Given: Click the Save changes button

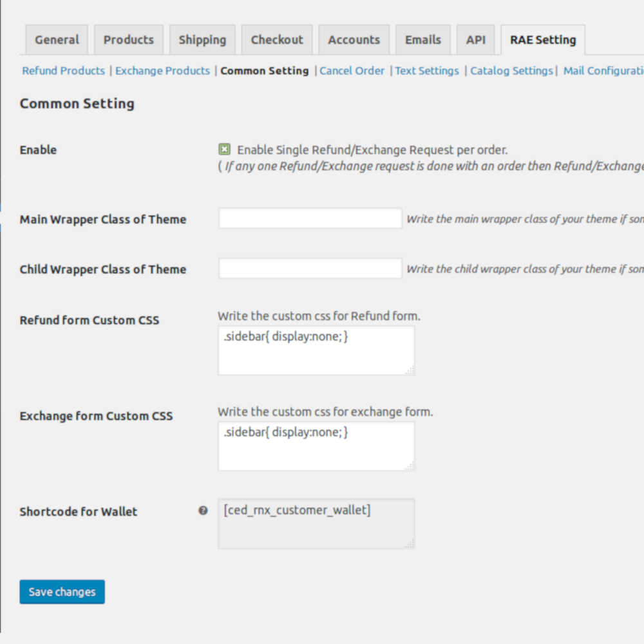Looking at the screenshot, I should (x=62, y=592).
